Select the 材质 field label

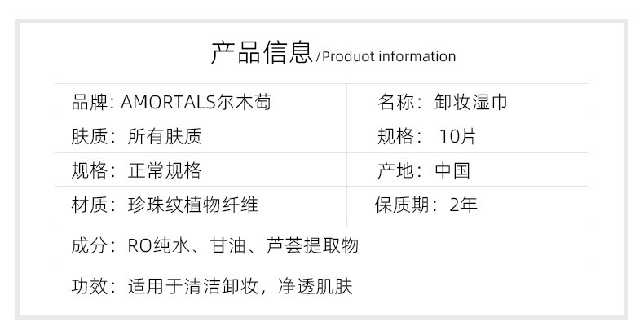pos(89,205)
